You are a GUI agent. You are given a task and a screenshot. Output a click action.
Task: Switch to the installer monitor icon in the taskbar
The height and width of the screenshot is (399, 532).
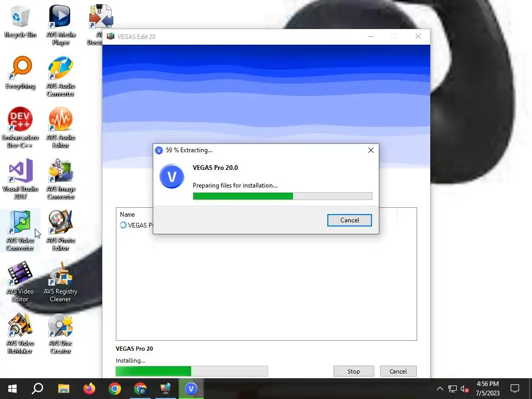pos(166,389)
